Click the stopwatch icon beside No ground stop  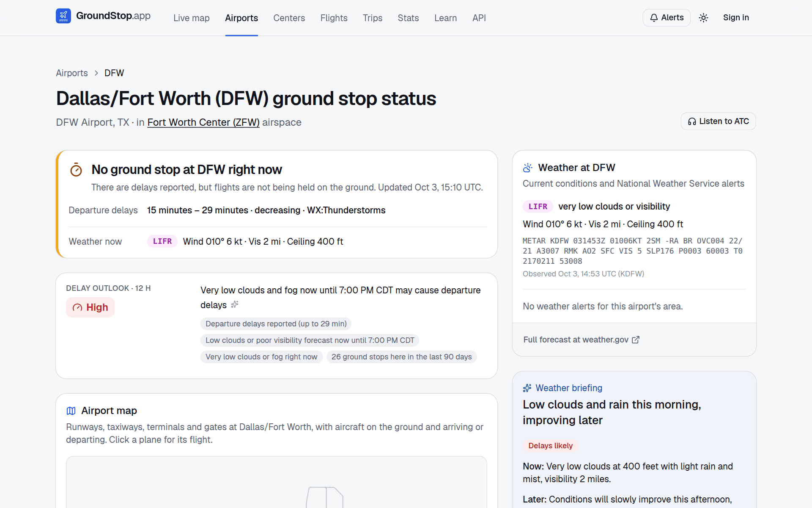[x=76, y=170]
